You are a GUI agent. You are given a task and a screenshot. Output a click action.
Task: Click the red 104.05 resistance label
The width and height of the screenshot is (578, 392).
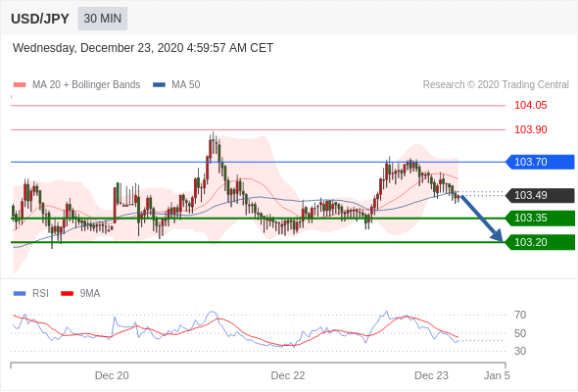coord(530,106)
